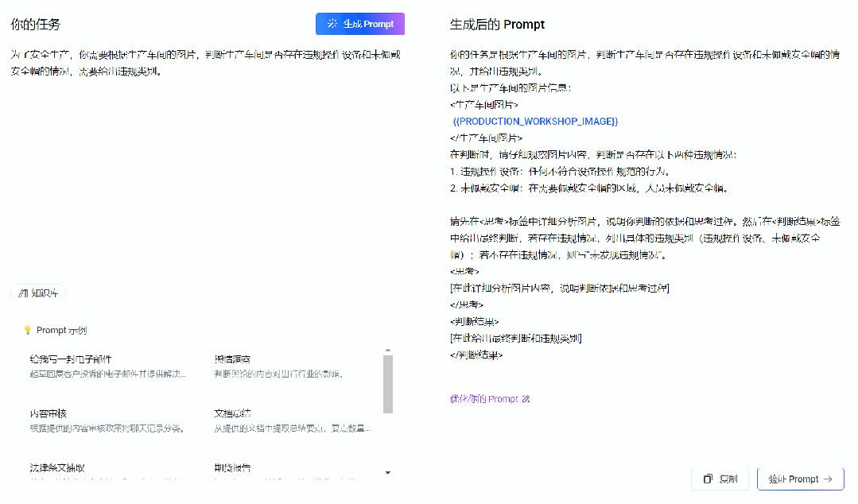Image resolution: width=858 pixels, height=504 pixels.
Task: Choose the 内容审核 example prompt
Action: click(x=108, y=421)
